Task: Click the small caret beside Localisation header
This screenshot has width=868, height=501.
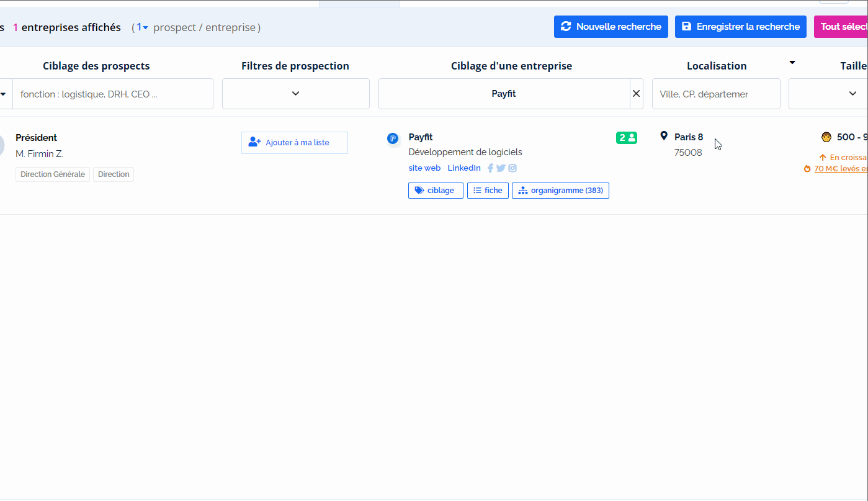Action: tap(792, 62)
